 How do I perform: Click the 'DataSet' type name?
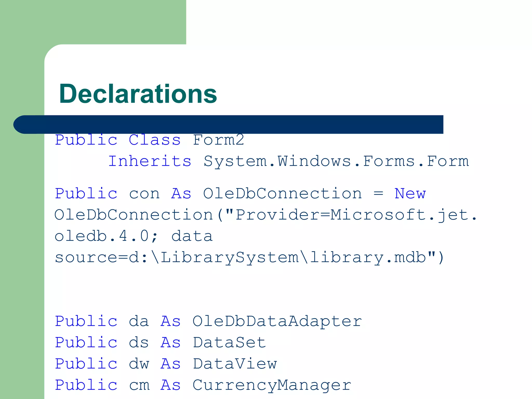(x=229, y=342)
